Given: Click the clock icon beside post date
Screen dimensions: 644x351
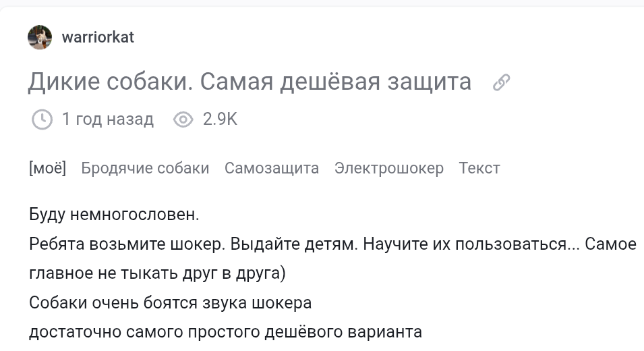Looking at the screenshot, I should 42,119.
